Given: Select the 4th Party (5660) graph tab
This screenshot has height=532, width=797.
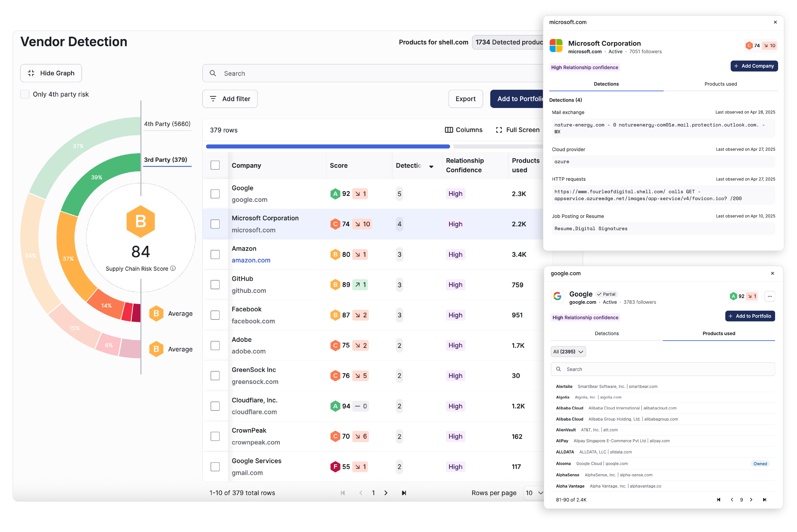Looking at the screenshot, I should [167, 124].
